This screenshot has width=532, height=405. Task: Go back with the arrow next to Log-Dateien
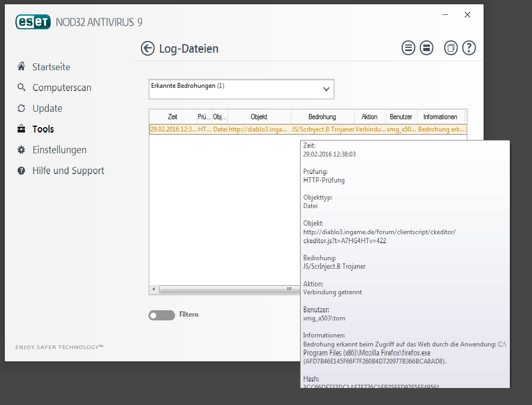click(x=147, y=48)
